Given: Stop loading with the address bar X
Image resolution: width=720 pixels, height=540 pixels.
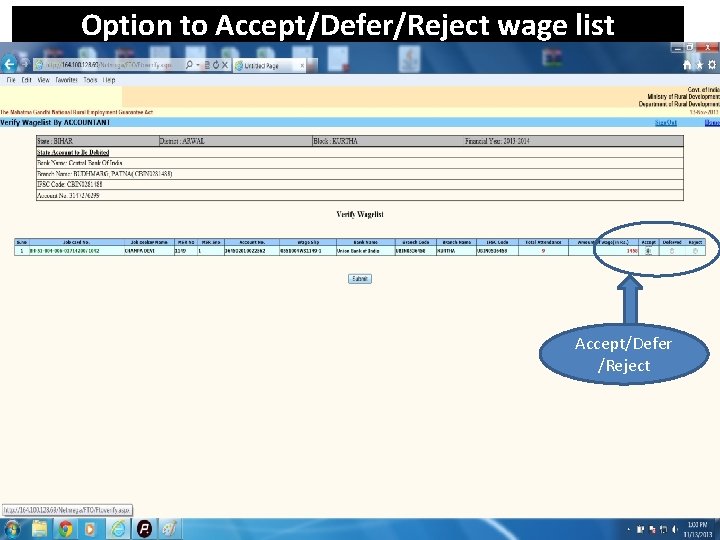Looking at the screenshot, I should [x=225, y=65].
